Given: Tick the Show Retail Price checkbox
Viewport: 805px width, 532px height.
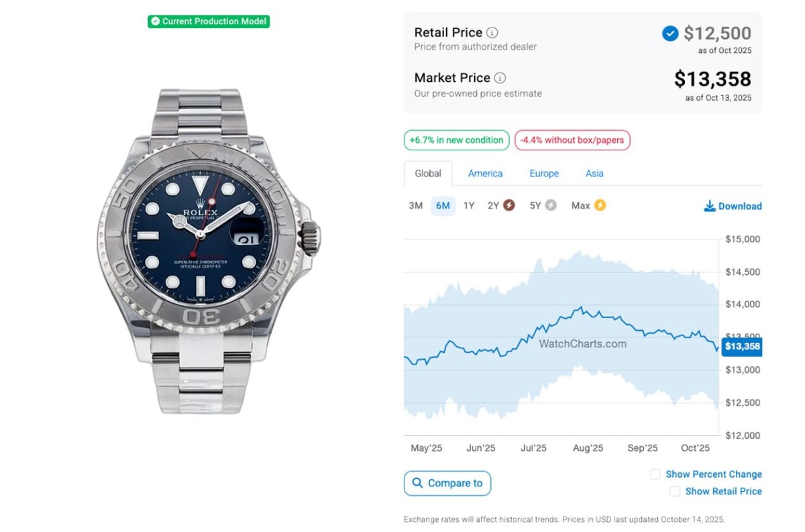Looking at the screenshot, I should pyautogui.click(x=675, y=491).
